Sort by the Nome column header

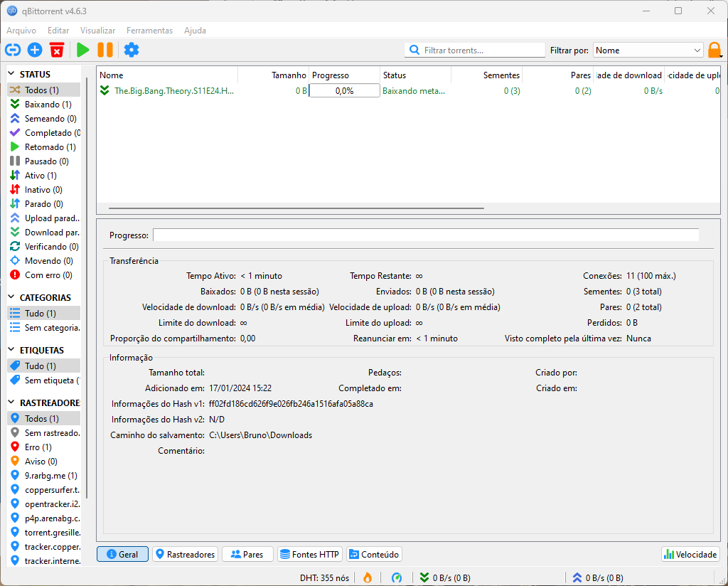pyautogui.click(x=167, y=75)
